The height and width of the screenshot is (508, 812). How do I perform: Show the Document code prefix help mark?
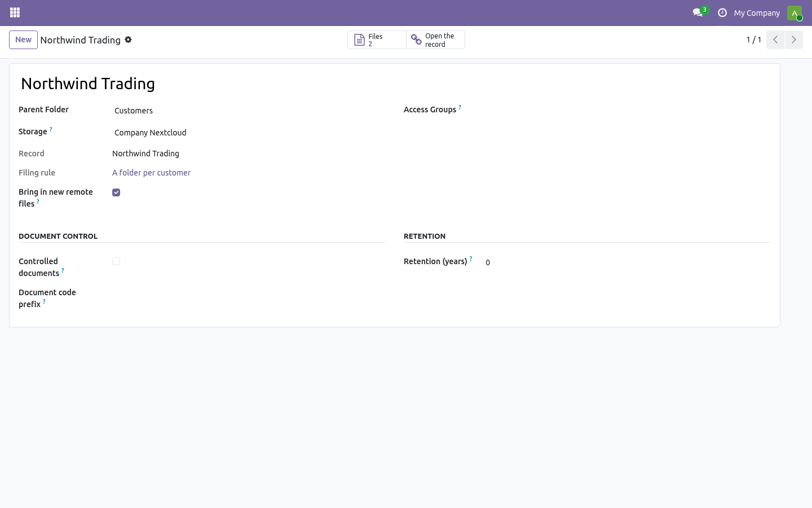click(x=44, y=302)
